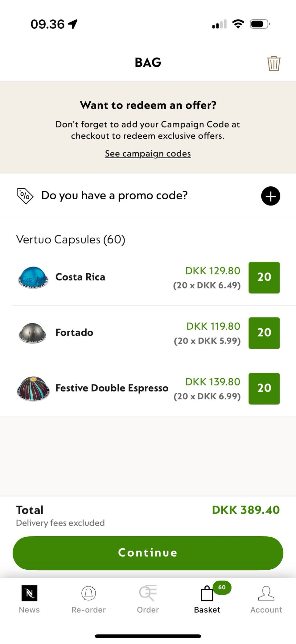Image resolution: width=296 pixels, height=644 pixels.
Task: Tap the Costa Rica capsule image
Action: 33,277
